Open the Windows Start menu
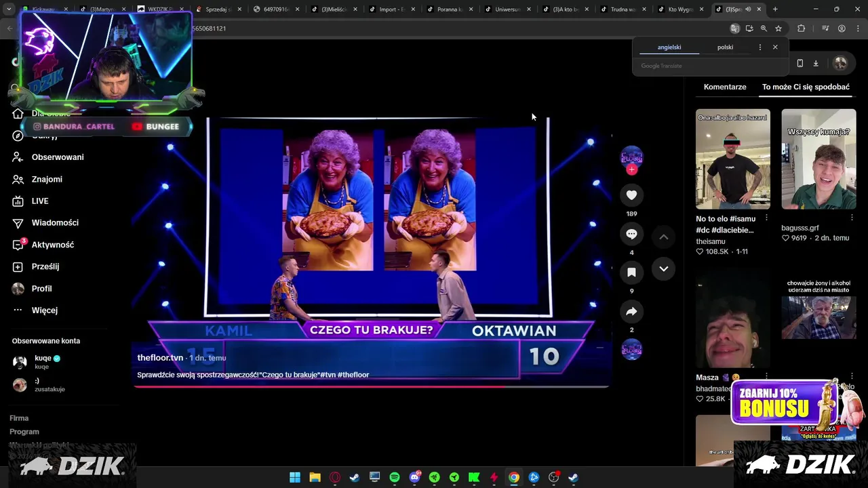 [x=295, y=477]
